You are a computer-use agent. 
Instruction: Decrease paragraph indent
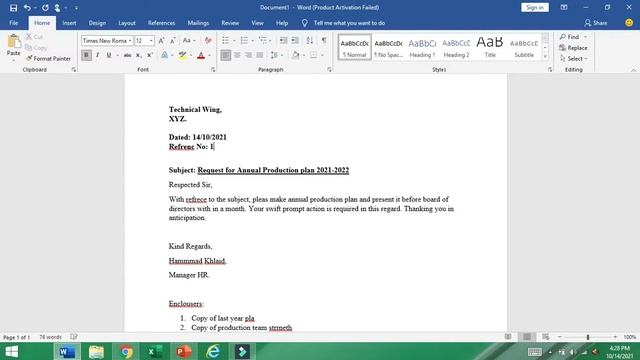(x=283, y=40)
